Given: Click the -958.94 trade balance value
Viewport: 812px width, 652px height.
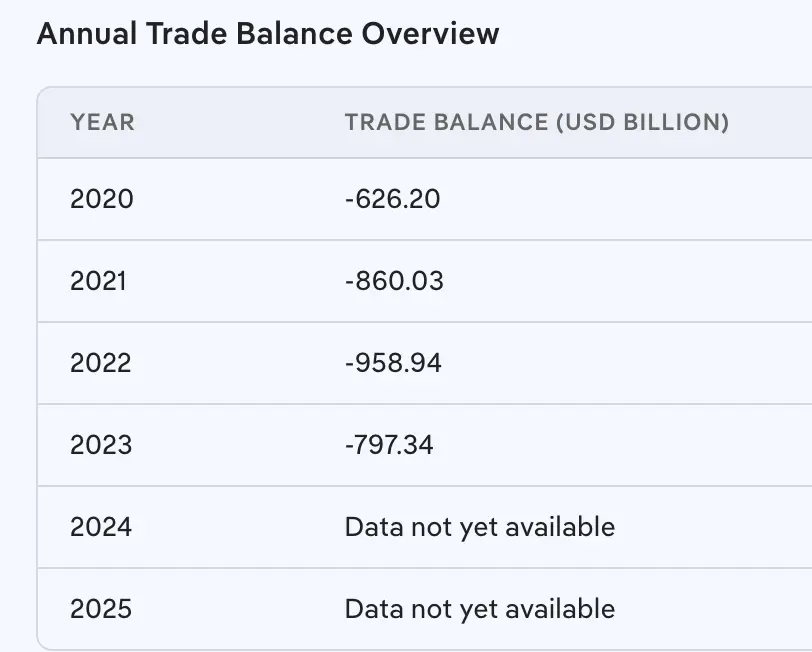Looking at the screenshot, I should [x=393, y=363].
